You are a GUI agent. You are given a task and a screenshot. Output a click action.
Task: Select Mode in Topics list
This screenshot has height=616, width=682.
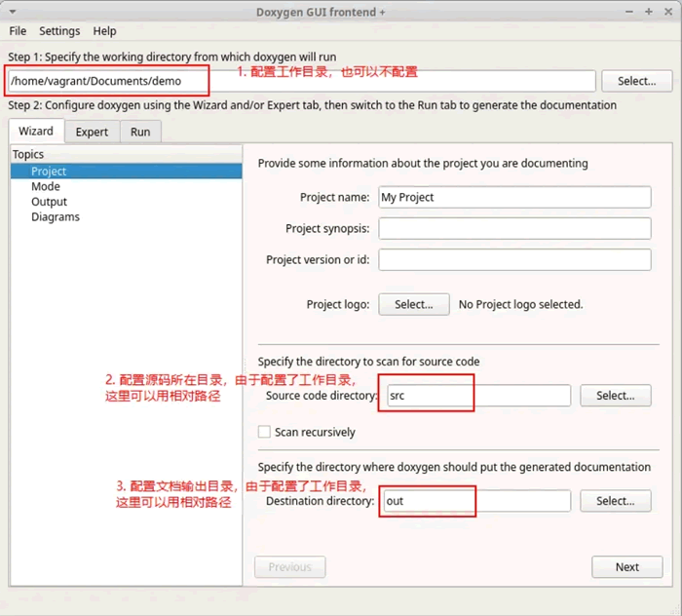click(46, 186)
